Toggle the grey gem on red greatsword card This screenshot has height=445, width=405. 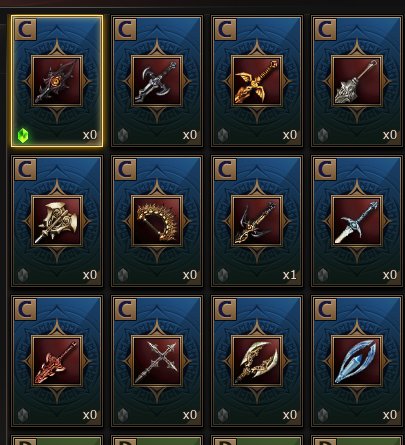coord(23,415)
